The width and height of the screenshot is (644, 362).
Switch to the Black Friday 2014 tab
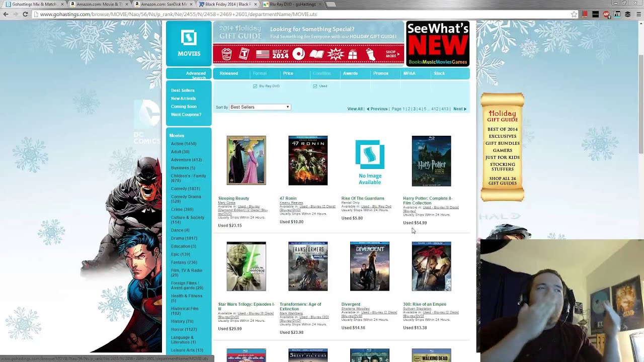click(227, 4)
